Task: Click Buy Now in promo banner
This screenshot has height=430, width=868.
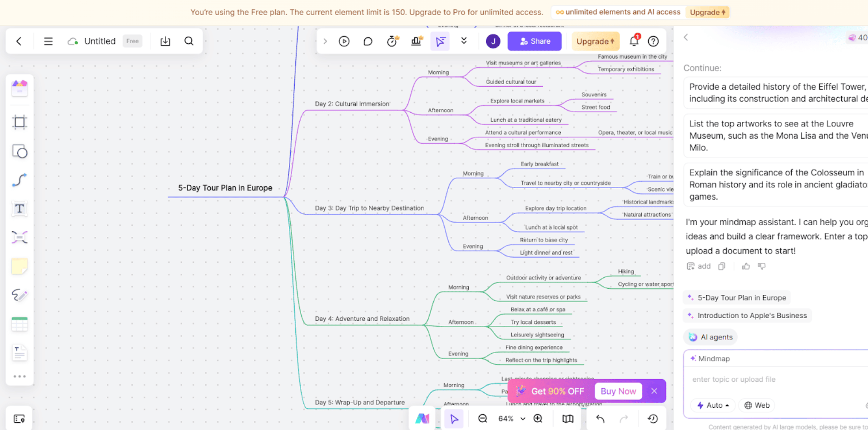Action: [618, 391]
